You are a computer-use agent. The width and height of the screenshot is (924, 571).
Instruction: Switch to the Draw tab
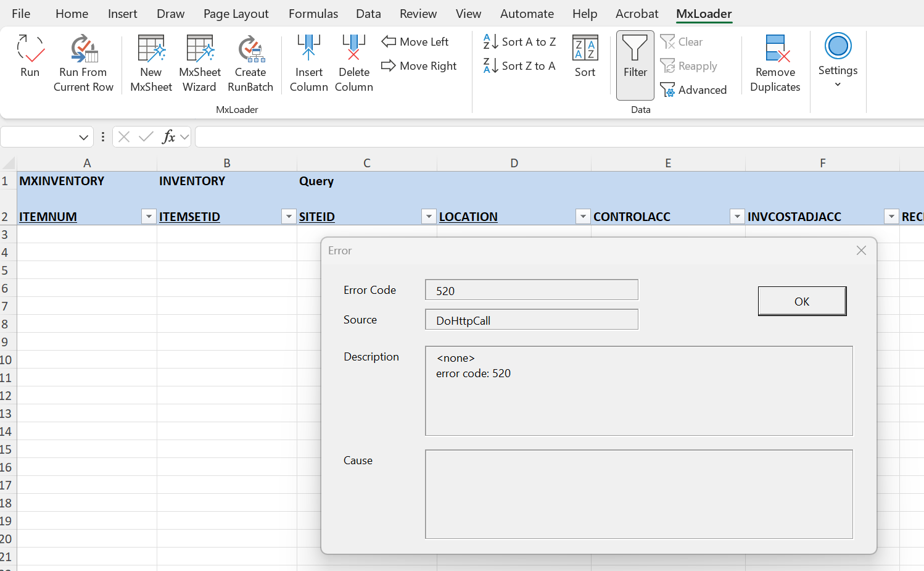[171, 14]
